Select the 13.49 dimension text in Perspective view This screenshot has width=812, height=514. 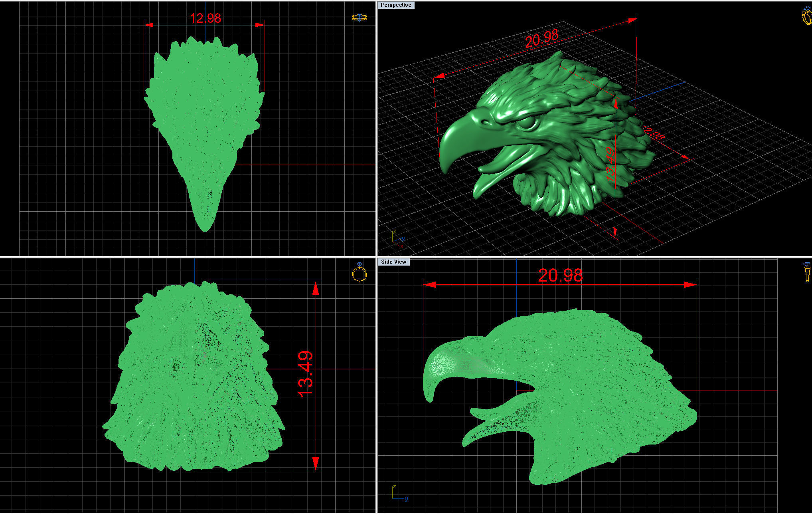point(610,164)
